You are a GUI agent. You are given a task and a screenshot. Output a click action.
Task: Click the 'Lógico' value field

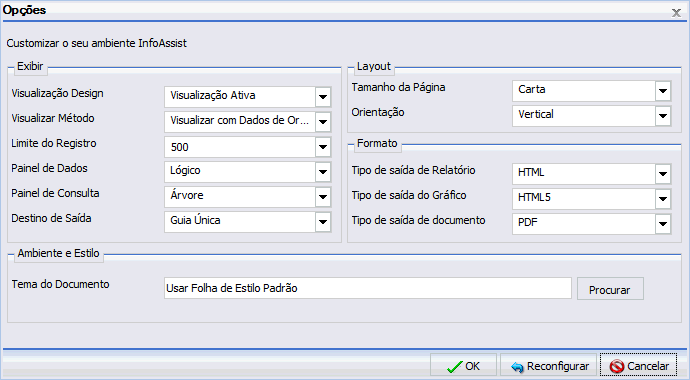[240, 172]
